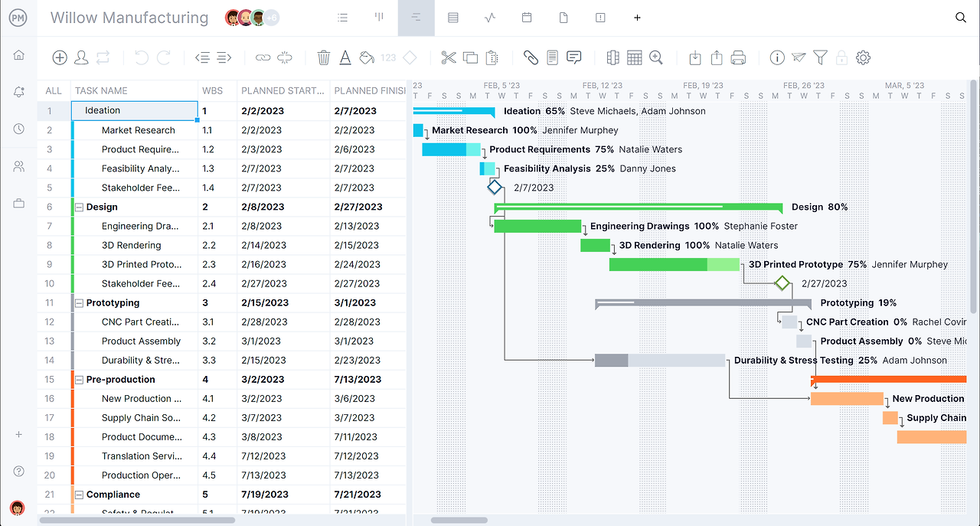
Task: Click the WBS column header
Action: click(212, 90)
